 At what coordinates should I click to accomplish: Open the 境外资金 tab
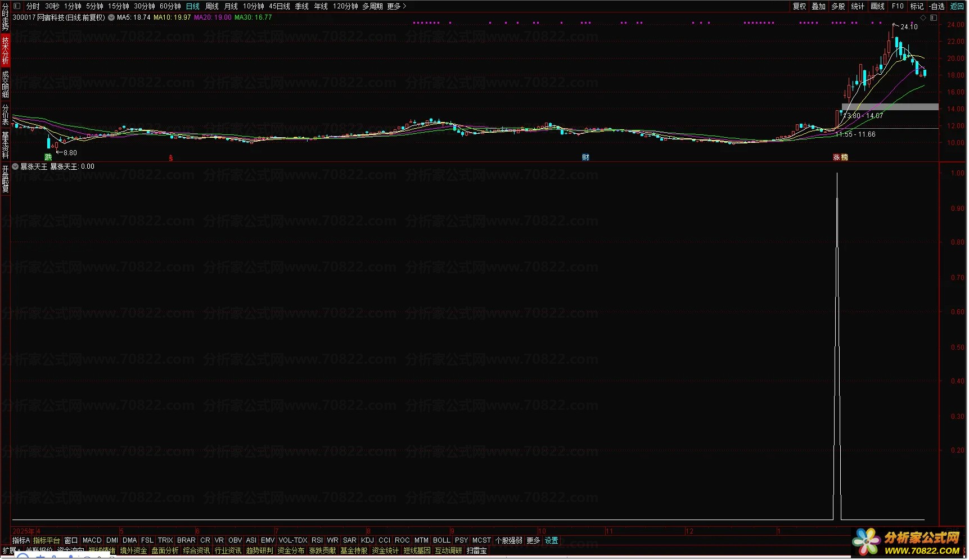click(x=133, y=551)
